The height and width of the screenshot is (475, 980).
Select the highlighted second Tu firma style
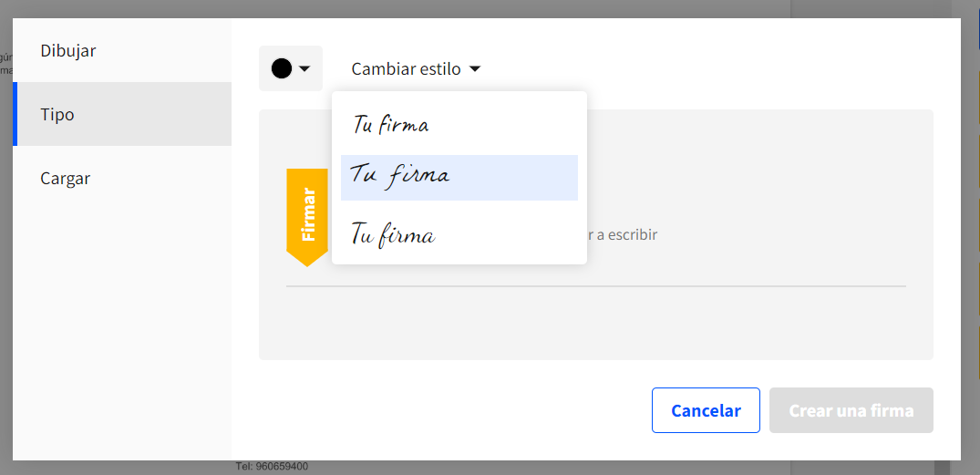click(459, 178)
